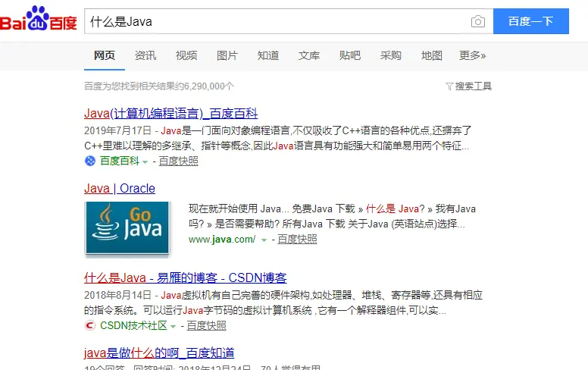Viewport: 588px width, 370px height.
Task: Expand dropdown arrow next to CSDN技术社区
Action: click(173, 327)
